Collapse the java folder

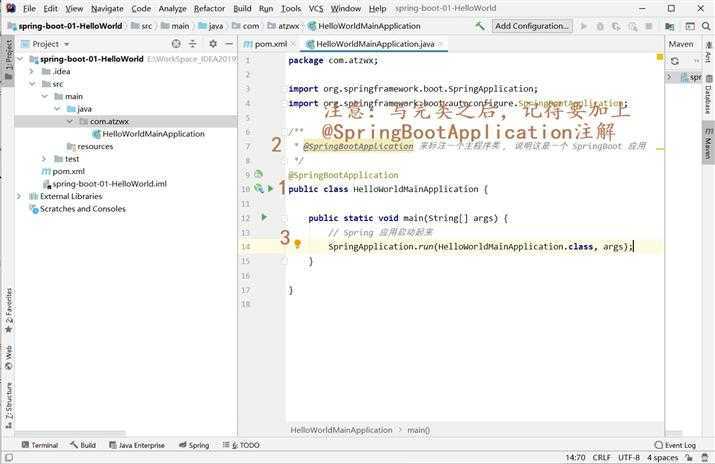pyautogui.click(x=57, y=109)
